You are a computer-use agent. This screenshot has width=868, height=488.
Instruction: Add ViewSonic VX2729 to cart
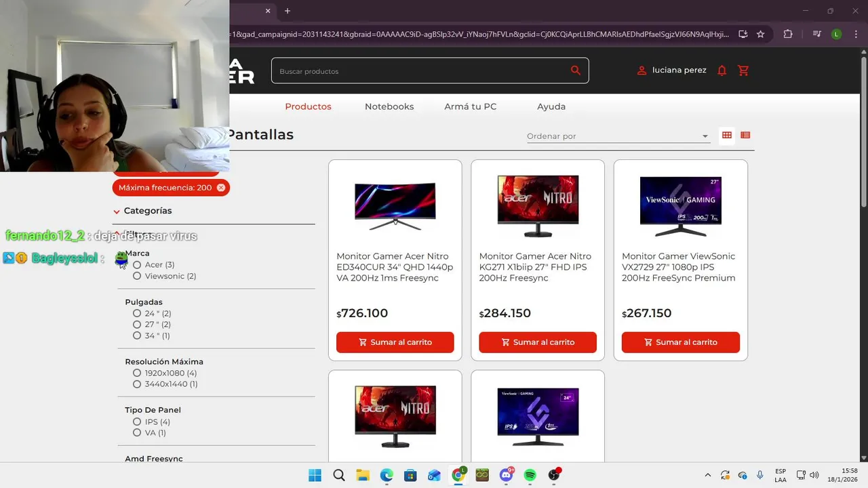tap(681, 342)
